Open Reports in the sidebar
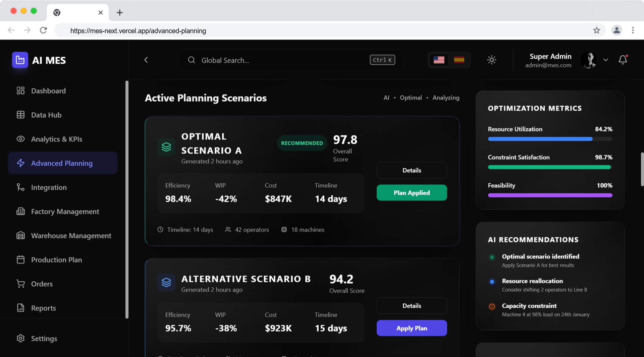The image size is (644, 357). (x=63, y=308)
